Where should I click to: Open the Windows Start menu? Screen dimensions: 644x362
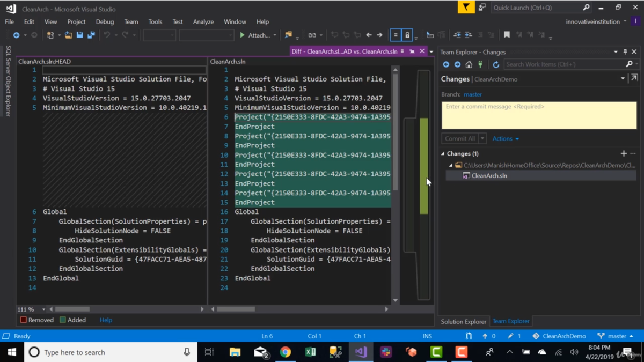(12, 352)
